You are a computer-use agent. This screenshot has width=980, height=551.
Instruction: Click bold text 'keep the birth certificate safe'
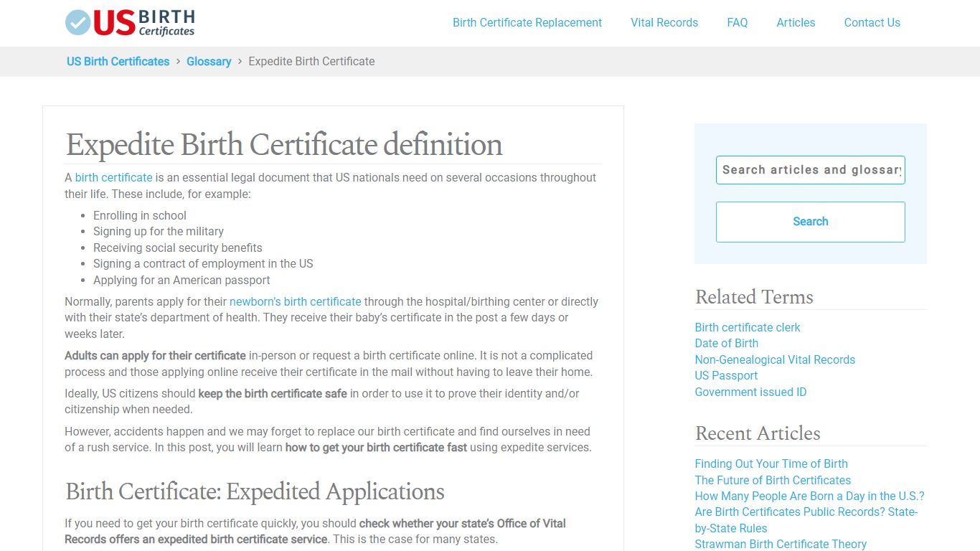273,394
